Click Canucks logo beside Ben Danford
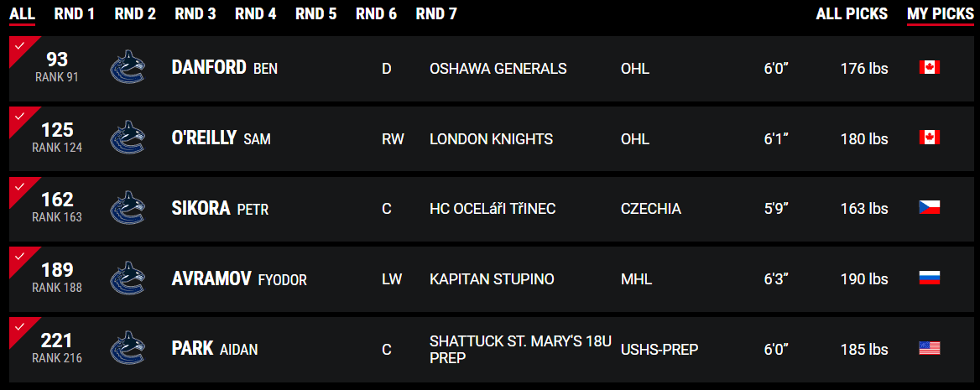This screenshot has height=390, width=980. click(128, 69)
